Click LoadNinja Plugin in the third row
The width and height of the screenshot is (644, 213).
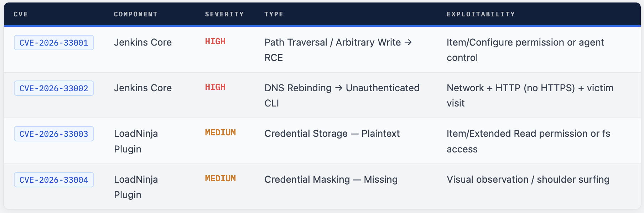[x=136, y=141]
